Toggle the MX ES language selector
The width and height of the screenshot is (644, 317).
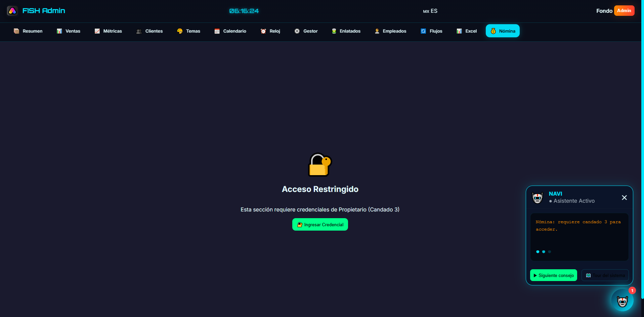430,11
